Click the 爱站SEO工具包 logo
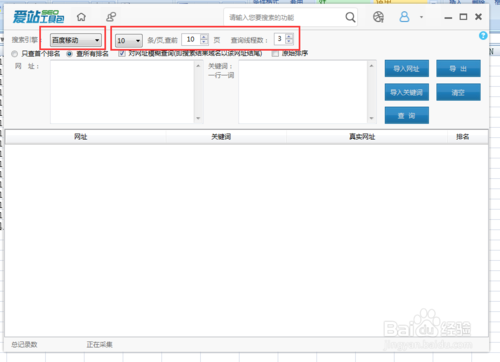The image size is (500, 362). 38,17
